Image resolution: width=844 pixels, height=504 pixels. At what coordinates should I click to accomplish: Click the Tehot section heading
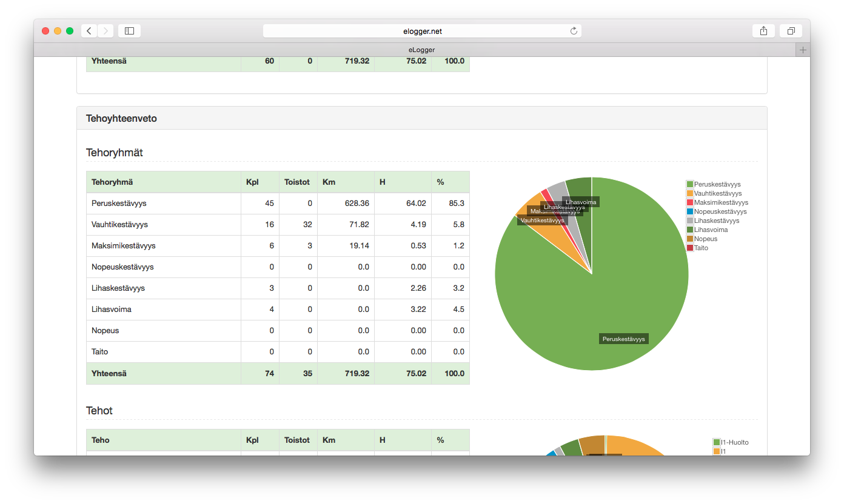click(x=99, y=411)
